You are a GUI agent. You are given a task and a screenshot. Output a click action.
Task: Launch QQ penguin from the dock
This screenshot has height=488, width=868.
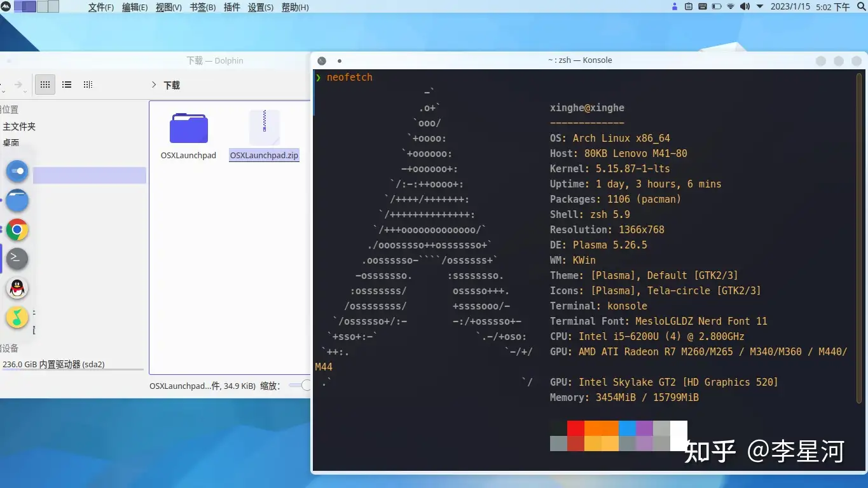pos(17,288)
